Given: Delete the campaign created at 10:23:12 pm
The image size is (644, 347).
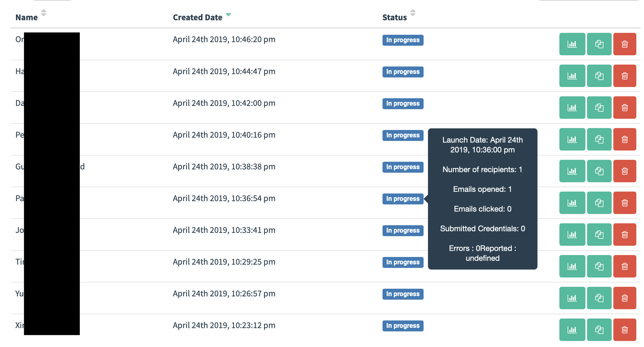Looking at the screenshot, I should (625, 330).
